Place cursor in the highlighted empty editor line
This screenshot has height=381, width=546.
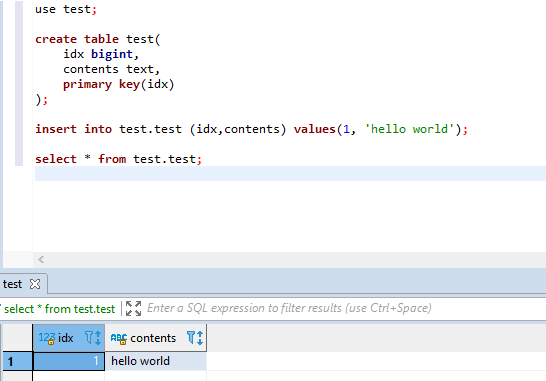tap(290, 173)
